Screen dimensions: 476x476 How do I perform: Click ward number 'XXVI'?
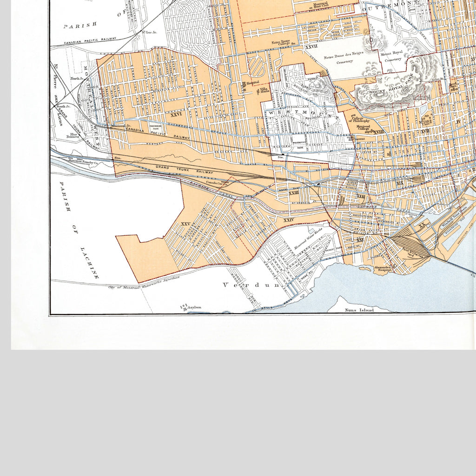pyautogui.click(x=176, y=114)
